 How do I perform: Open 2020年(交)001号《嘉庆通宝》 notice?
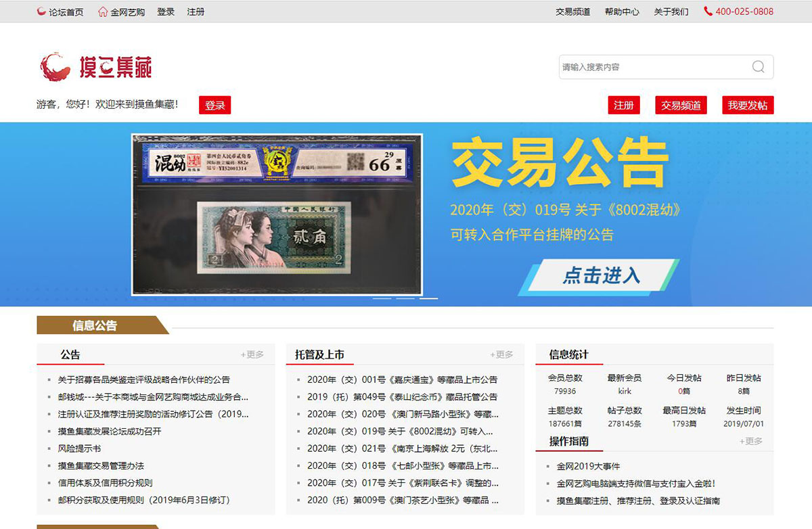402,379
